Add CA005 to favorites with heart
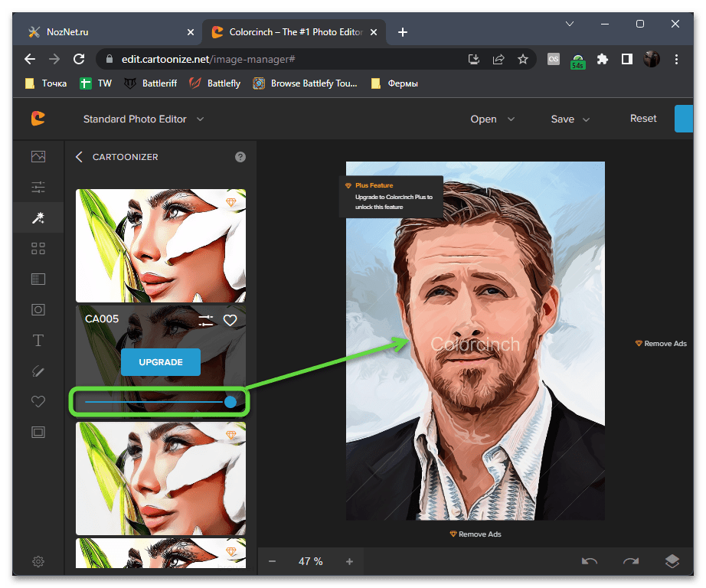Image resolution: width=706 pixels, height=588 pixels. coord(230,320)
